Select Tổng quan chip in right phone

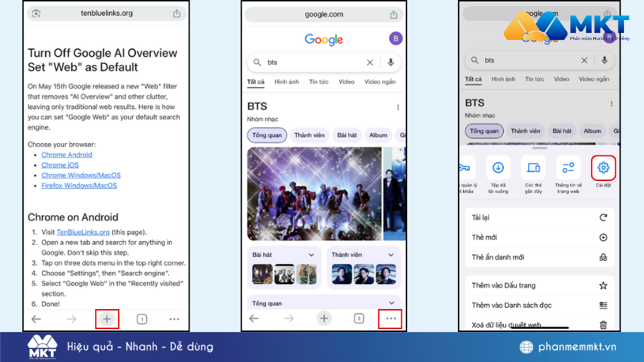pos(484,131)
